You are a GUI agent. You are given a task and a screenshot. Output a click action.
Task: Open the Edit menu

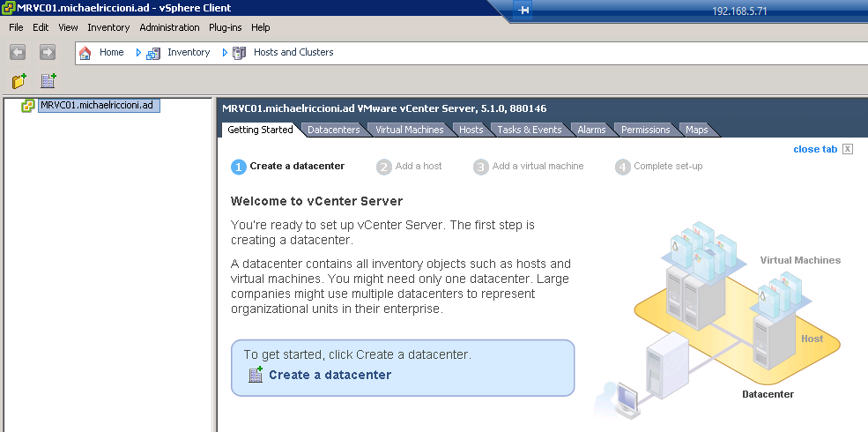click(41, 27)
